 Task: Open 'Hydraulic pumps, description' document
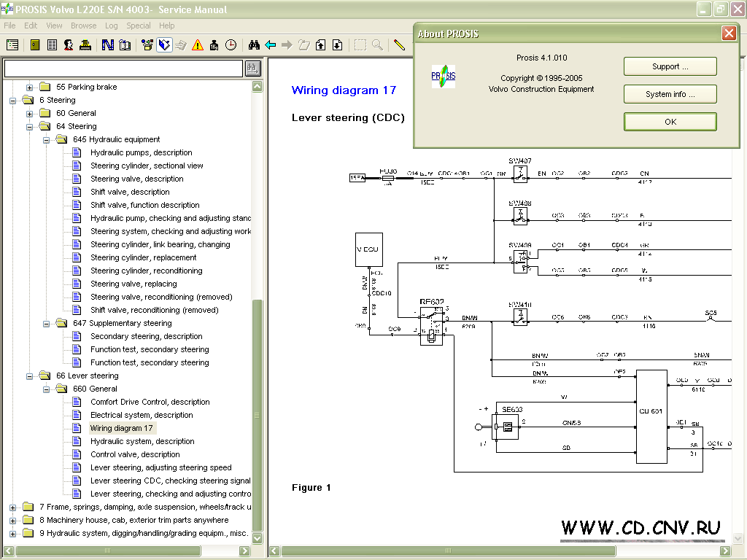click(x=141, y=153)
